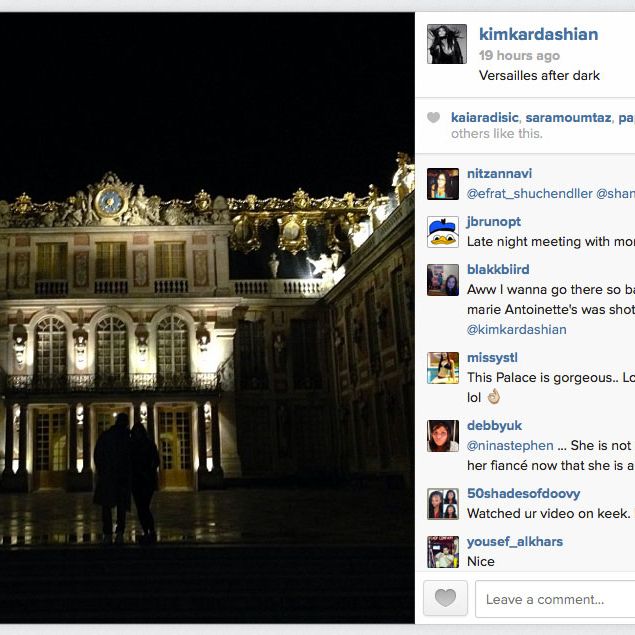Click the small gray heart next to likers
635x635 pixels.
pyautogui.click(x=433, y=117)
